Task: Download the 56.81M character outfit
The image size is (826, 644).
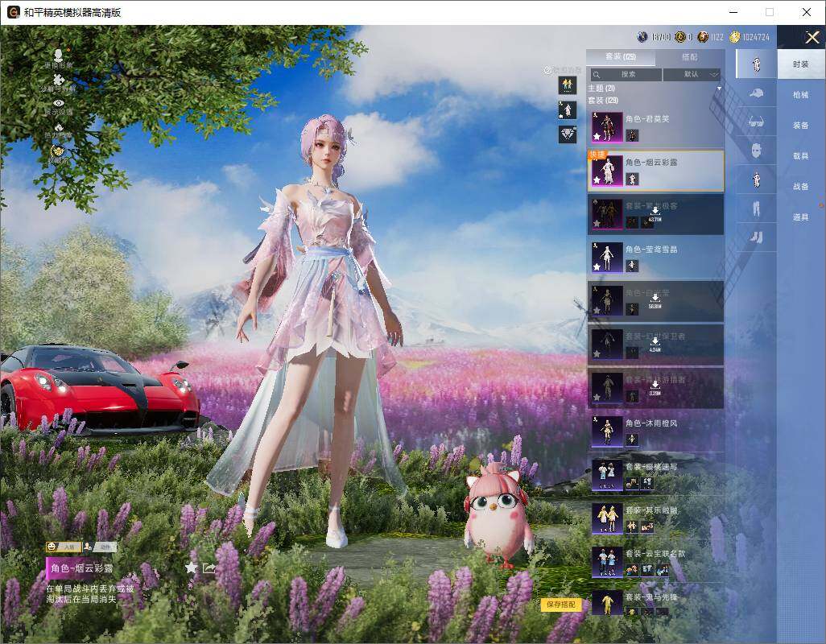Action: pyautogui.click(x=655, y=301)
